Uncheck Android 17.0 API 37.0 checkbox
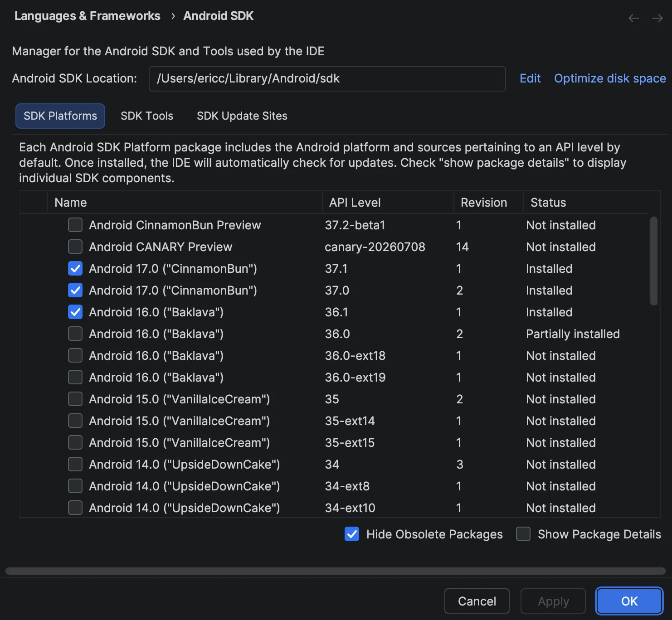672x620 pixels. click(75, 290)
